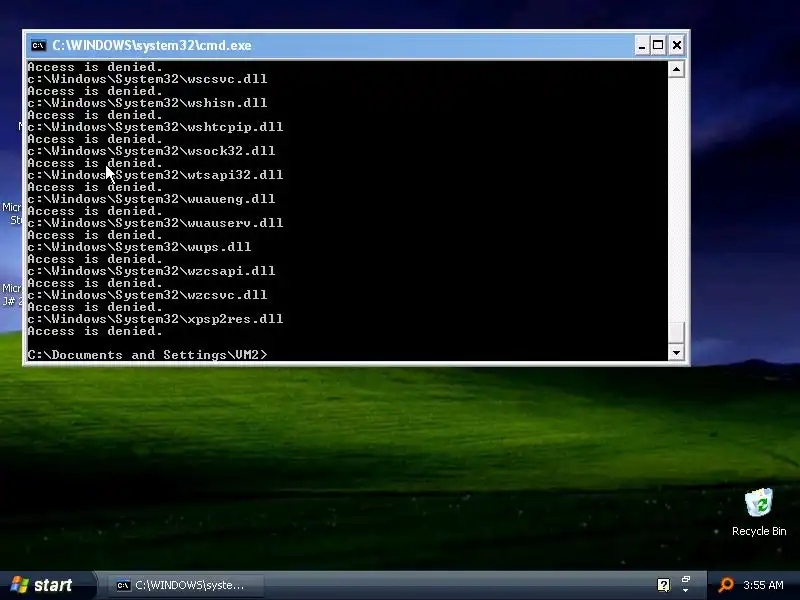Maximize the cmd.exe window
The height and width of the screenshot is (600, 800).
pos(658,45)
